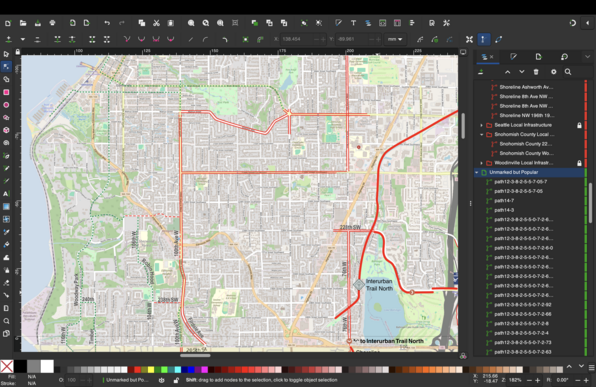Toggle display mode icon above scrollbar
596x387 pixels.
(463, 52)
